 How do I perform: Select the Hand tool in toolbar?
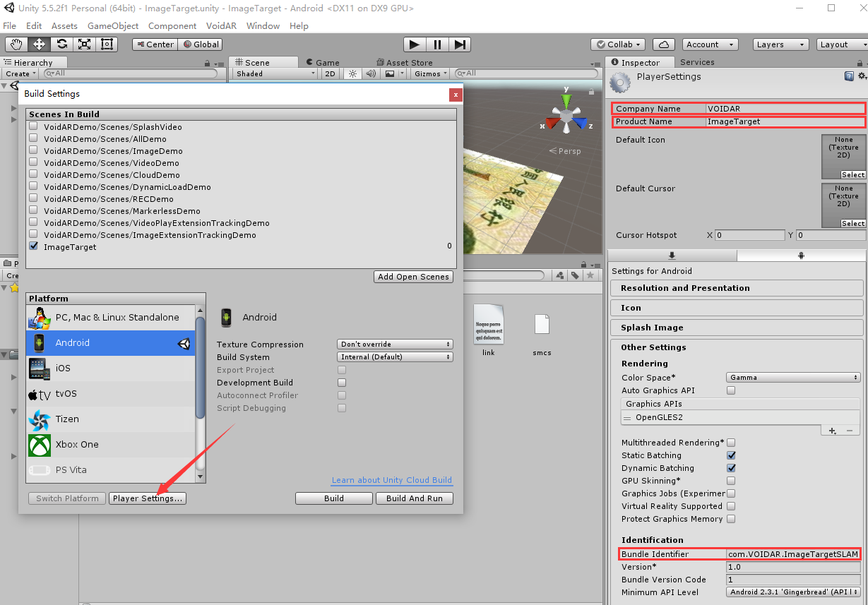(16, 44)
